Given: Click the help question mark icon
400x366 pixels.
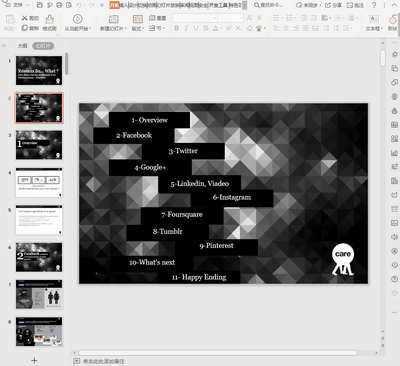Looking at the screenshot, I should (374, 5).
